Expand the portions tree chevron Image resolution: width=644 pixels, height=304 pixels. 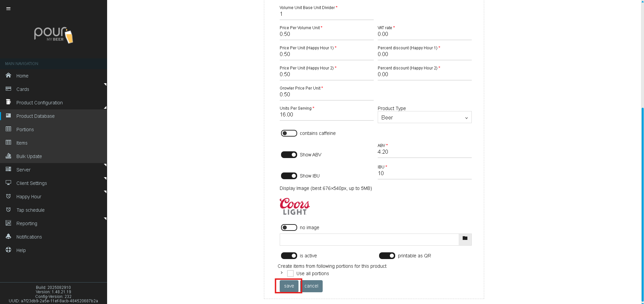point(281,273)
